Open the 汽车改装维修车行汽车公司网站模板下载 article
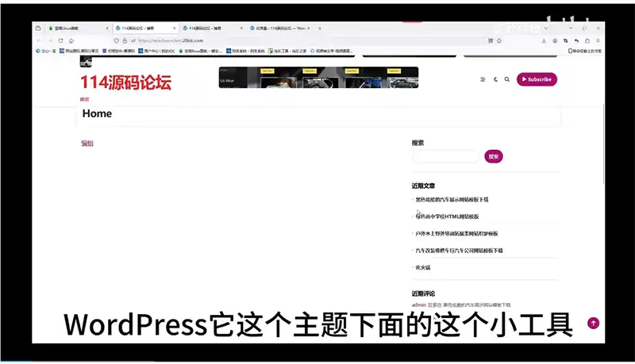 (459, 251)
